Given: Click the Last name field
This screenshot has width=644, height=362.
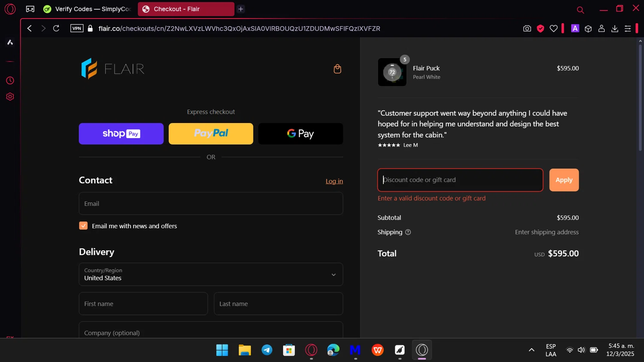Looking at the screenshot, I should tap(278, 304).
